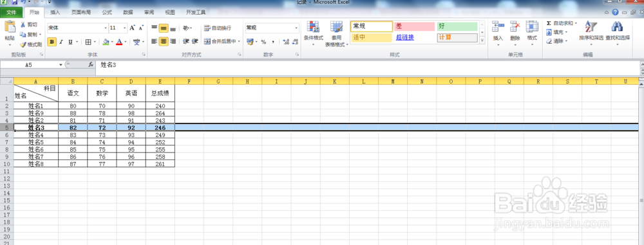
Task: Toggle center text alignment
Action: pyautogui.click(x=164, y=41)
